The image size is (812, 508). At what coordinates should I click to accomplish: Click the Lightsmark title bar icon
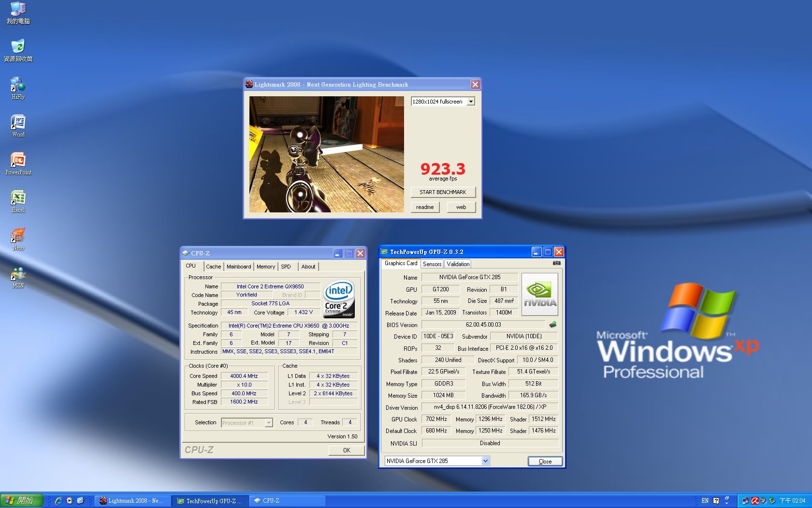tap(249, 84)
